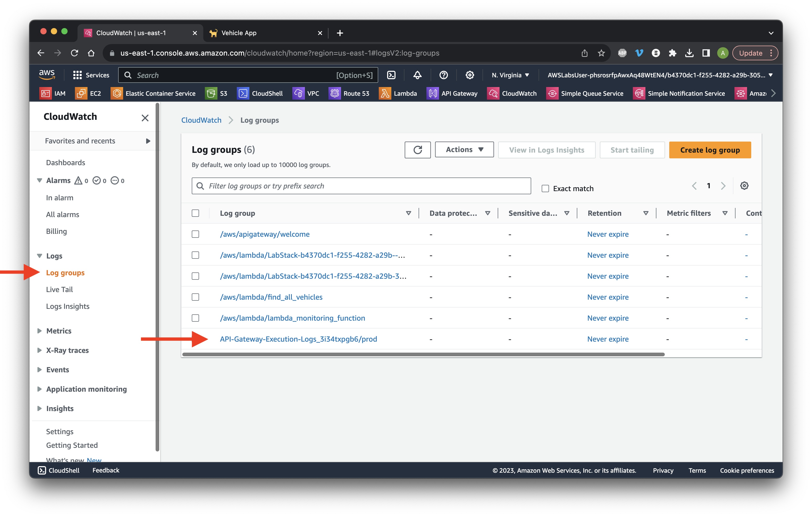
Task: Select the /aws/apigateway/welcome checkbox
Action: coord(195,234)
